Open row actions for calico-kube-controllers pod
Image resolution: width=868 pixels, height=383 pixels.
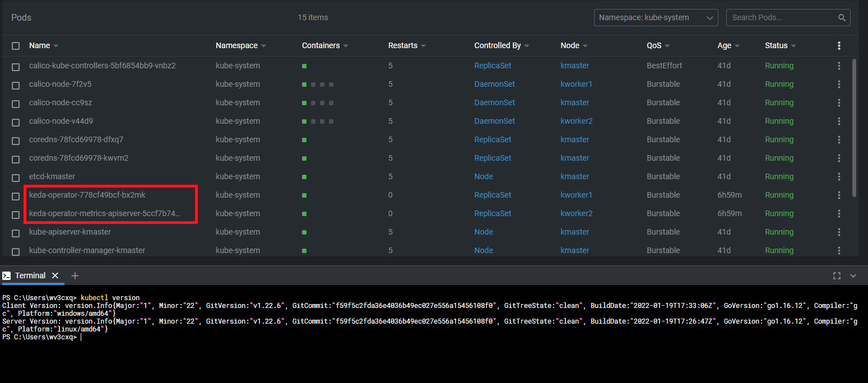click(839, 66)
